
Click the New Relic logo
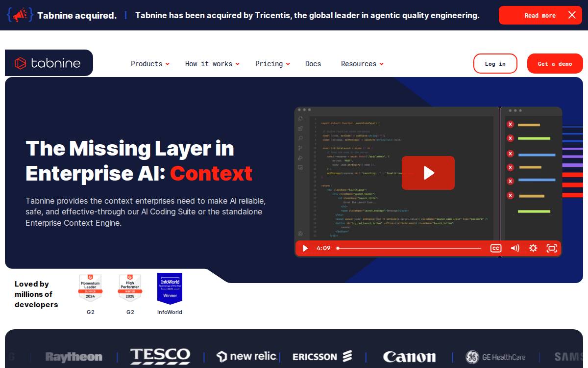pos(246,356)
